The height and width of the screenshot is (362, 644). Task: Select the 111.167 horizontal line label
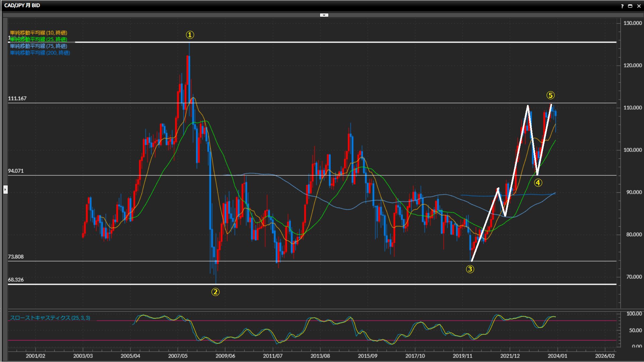pos(17,99)
